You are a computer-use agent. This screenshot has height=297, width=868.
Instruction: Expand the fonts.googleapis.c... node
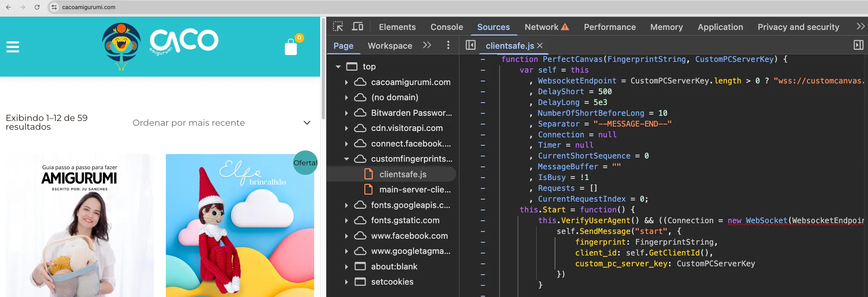[x=346, y=205]
